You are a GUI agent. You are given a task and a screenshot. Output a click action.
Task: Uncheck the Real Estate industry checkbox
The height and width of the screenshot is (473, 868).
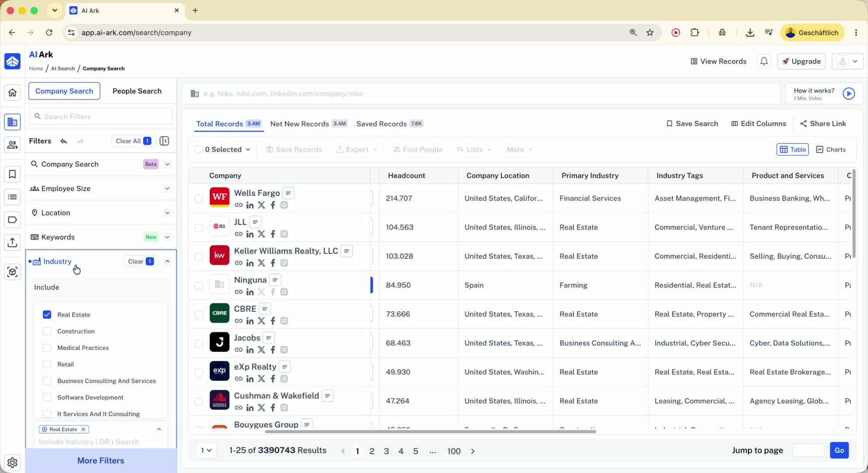point(47,314)
